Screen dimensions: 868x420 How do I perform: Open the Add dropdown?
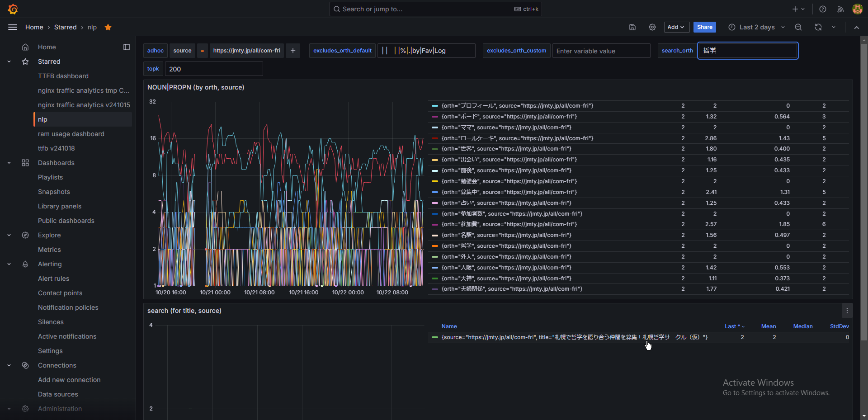[676, 27]
